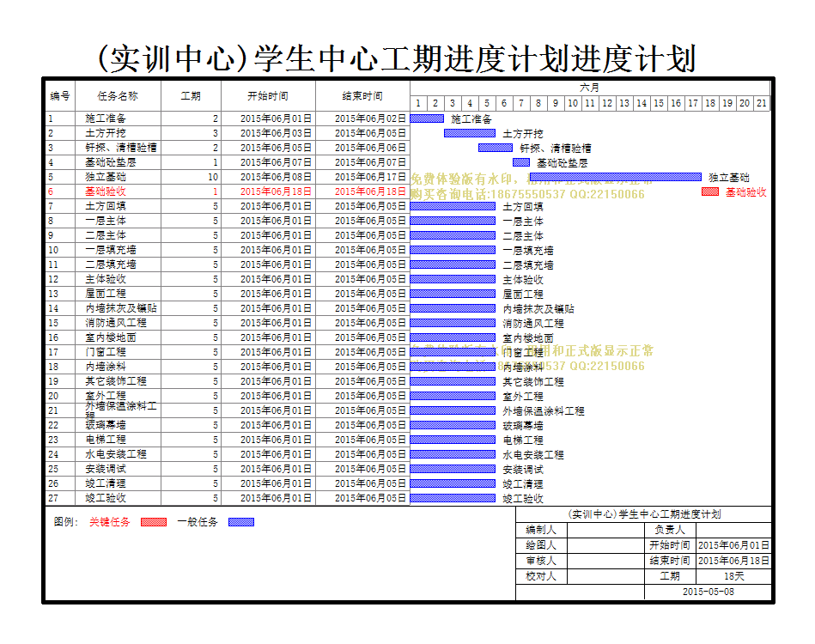815x644 pixels.
Task: Click the 土方开挖 start date 2015年06月03日
Action: tap(276, 133)
